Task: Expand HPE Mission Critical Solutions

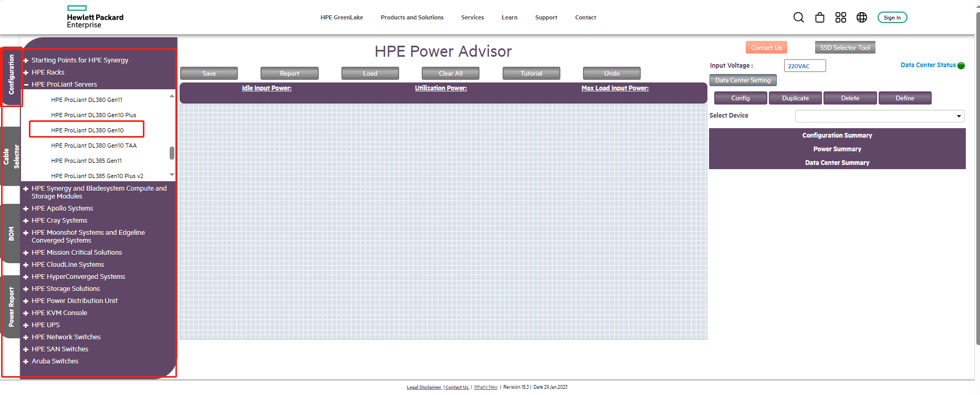Action: coord(26,253)
